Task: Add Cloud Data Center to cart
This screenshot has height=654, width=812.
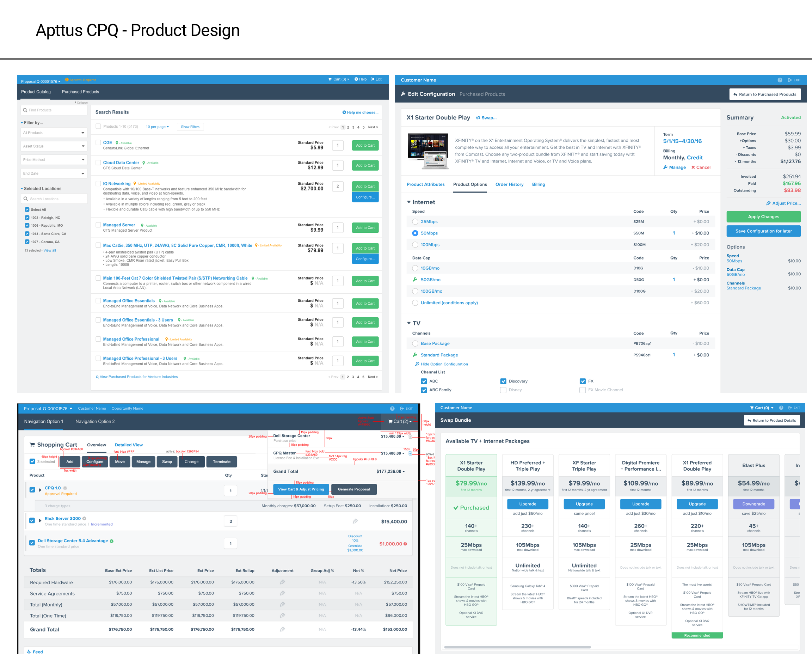Action: [x=365, y=166]
